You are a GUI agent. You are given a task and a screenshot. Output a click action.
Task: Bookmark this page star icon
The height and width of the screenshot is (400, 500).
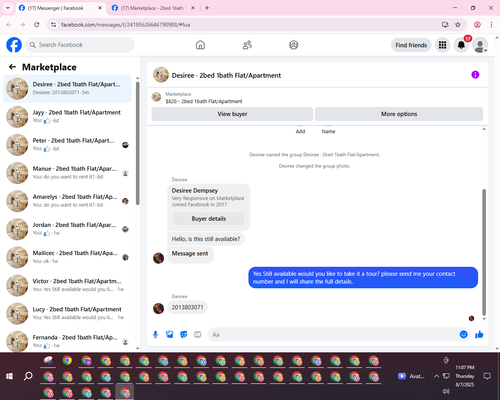[458, 25]
